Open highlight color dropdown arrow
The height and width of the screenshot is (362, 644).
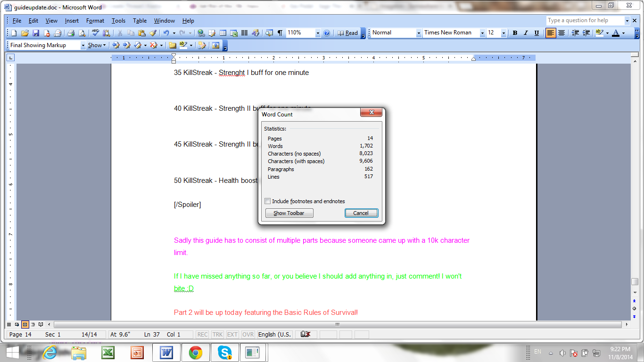coord(607,33)
